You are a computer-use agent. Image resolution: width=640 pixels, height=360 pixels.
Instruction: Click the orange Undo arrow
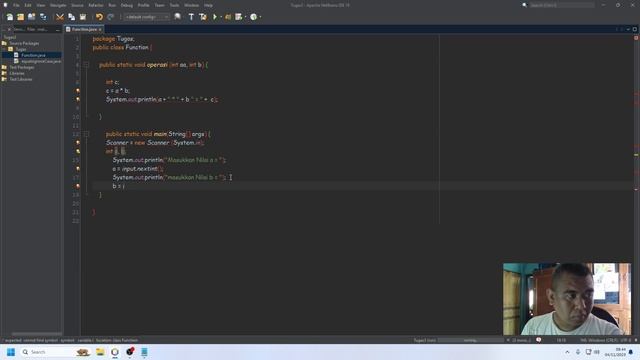[99, 17]
